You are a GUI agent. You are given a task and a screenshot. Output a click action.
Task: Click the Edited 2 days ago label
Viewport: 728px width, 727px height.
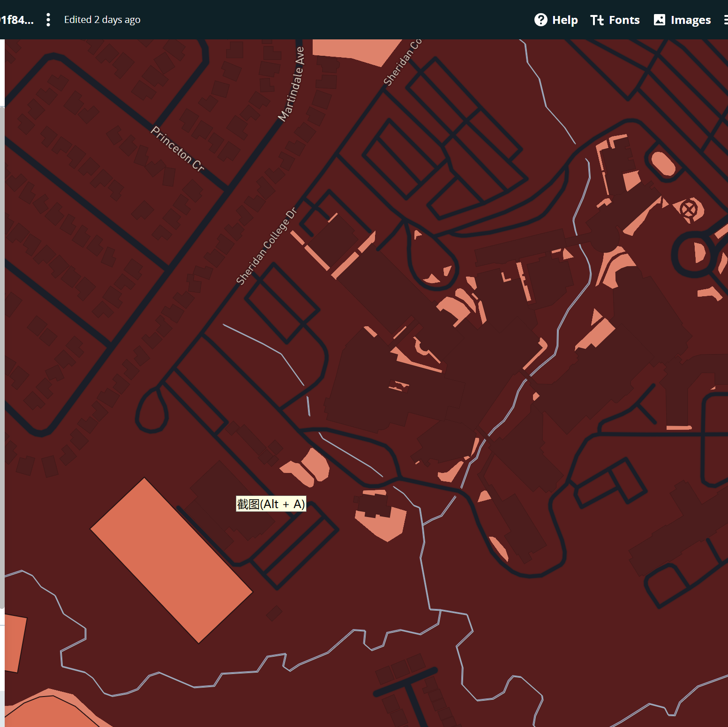click(x=102, y=20)
